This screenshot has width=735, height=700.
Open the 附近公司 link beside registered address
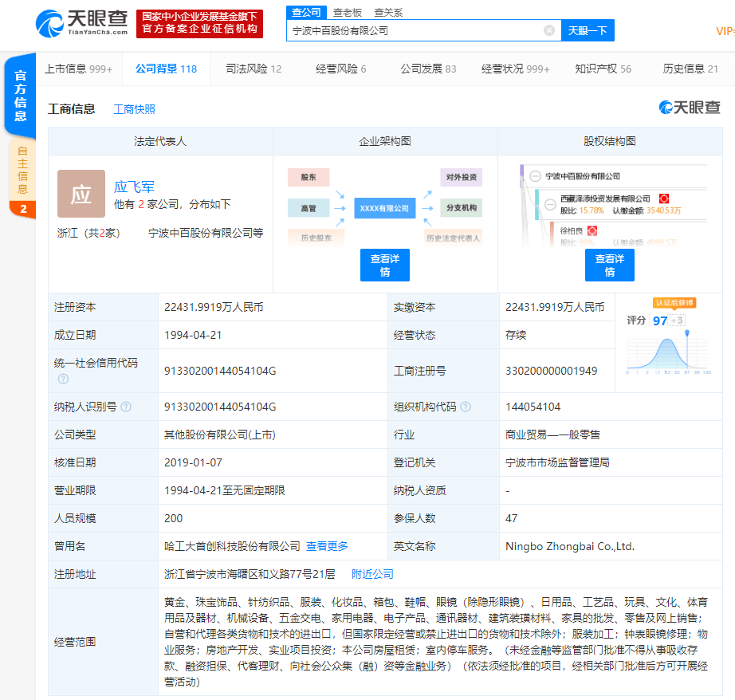click(x=371, y=574)
